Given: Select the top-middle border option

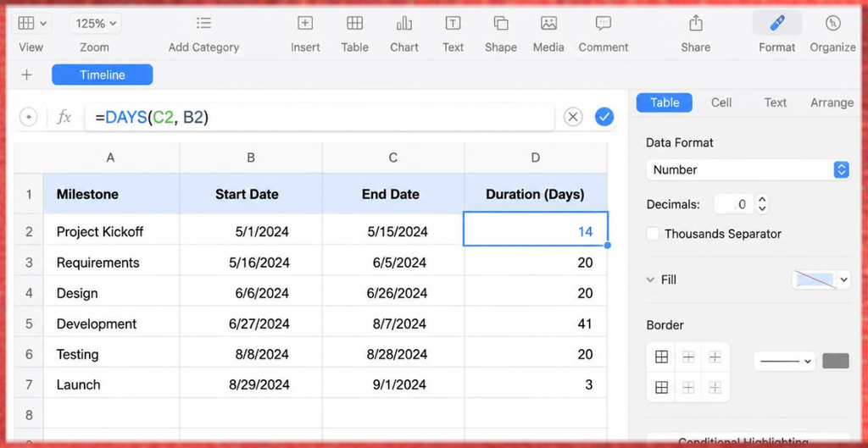Looking at the screenshot, I should point(688,357).
